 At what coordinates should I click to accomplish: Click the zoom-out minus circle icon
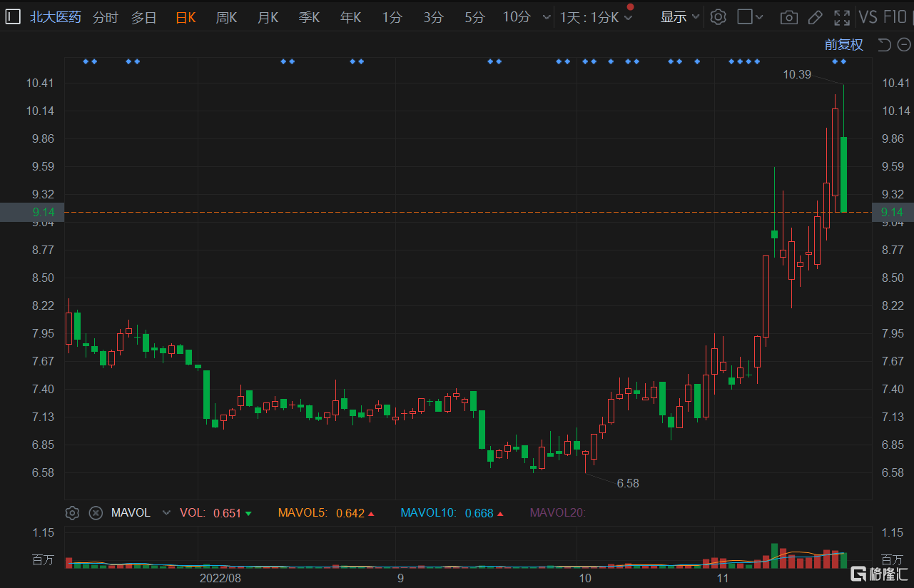[903, 45]
